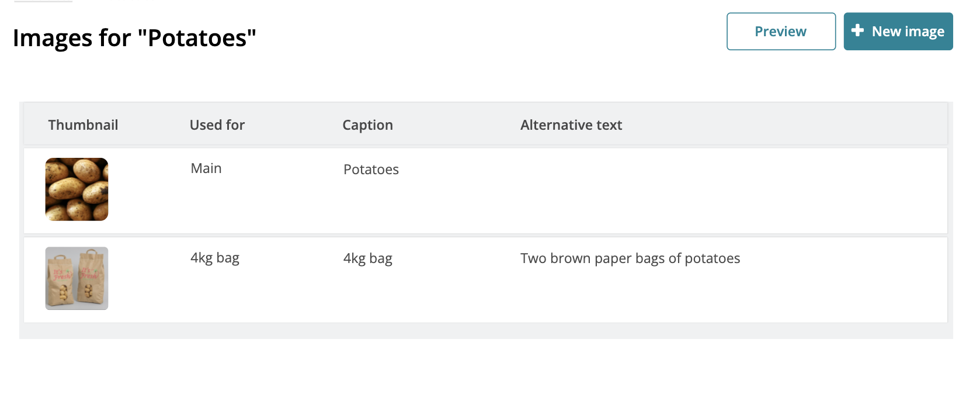980x394 pixels.
Task: Click the Used for column header
Action: click(x=217, y=125)
